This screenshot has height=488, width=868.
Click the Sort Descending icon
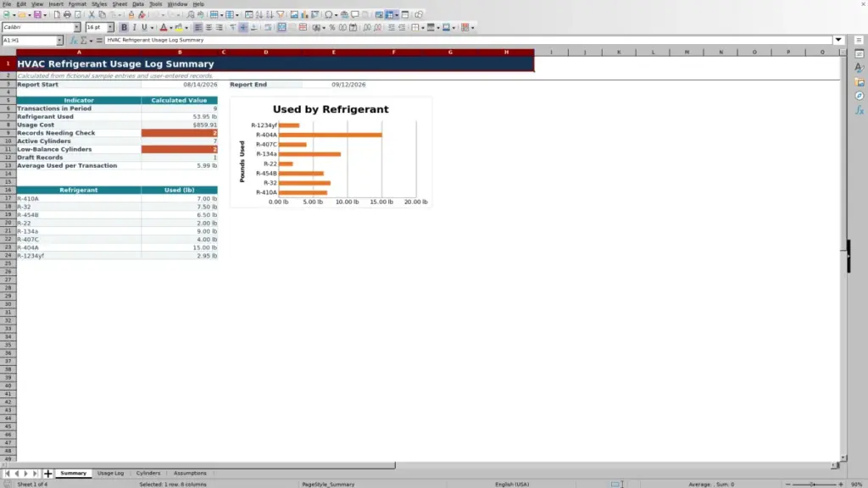tap(270, 14)
